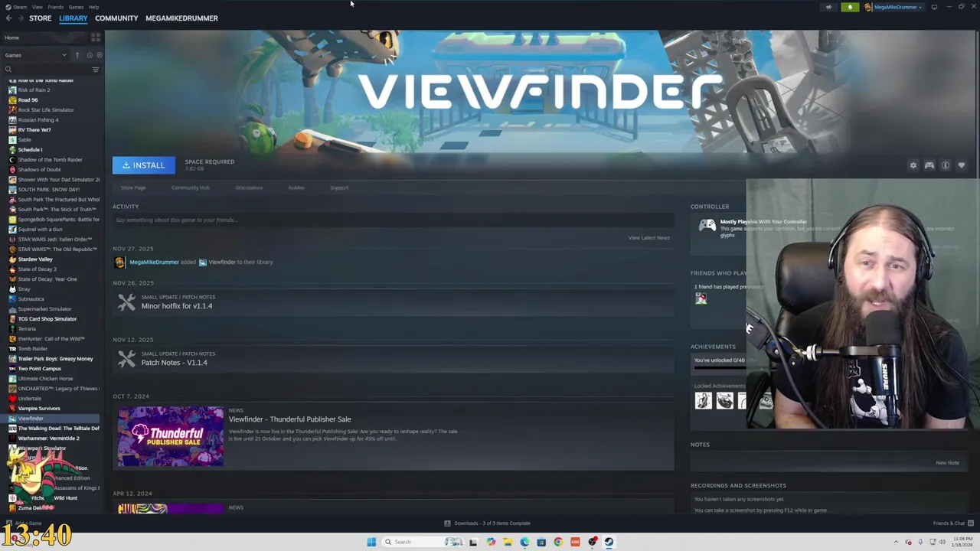Click the recent activity clock icon
Screen dimensions: 980x551
pyautogui.click(x=89, y=55)
